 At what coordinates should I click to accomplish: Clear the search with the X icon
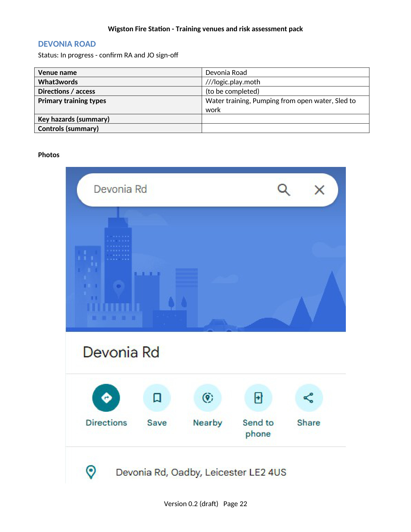pyautogui.click(x=319, y=190)
